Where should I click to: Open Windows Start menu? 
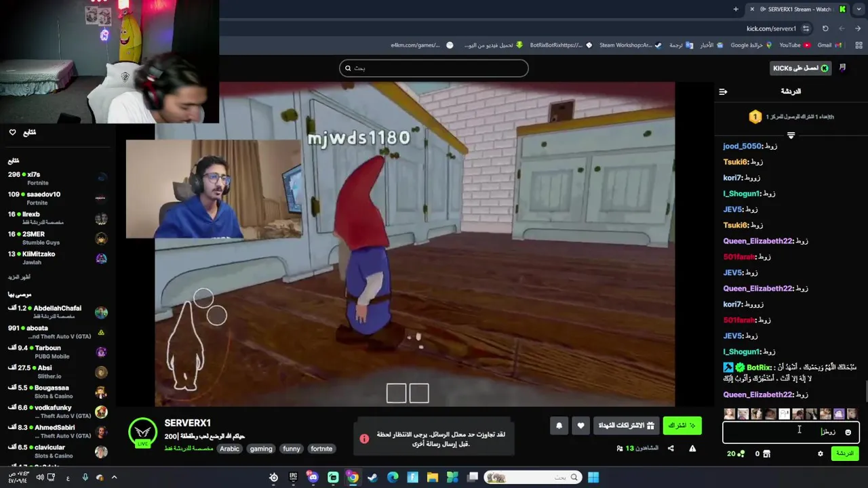tap(593, 477)
